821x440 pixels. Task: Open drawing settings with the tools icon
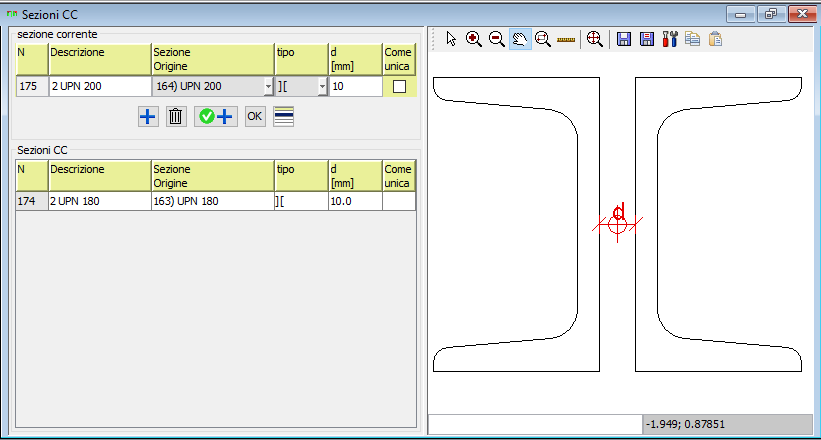pyautogui.click(x=670, y=39)
